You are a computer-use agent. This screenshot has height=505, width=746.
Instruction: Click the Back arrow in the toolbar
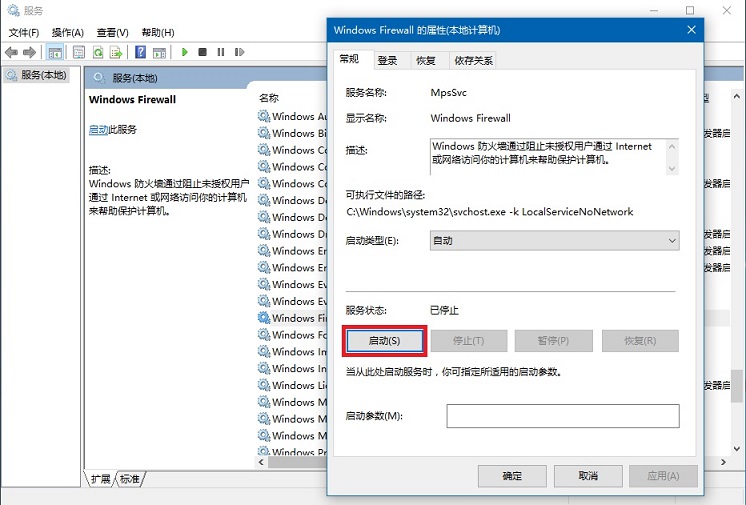(12, 52)
